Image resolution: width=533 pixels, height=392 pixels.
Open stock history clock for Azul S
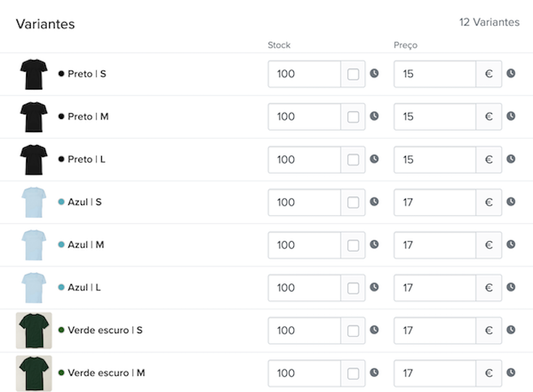[x=374, y=202]
